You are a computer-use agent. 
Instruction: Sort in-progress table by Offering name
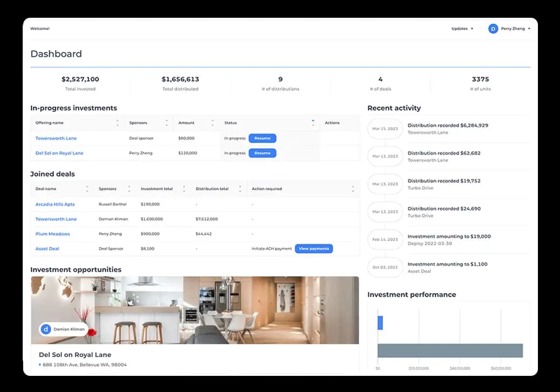117,123
